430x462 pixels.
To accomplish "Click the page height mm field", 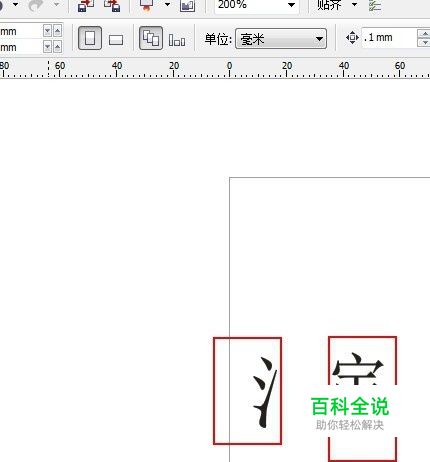I will point(21,47).
